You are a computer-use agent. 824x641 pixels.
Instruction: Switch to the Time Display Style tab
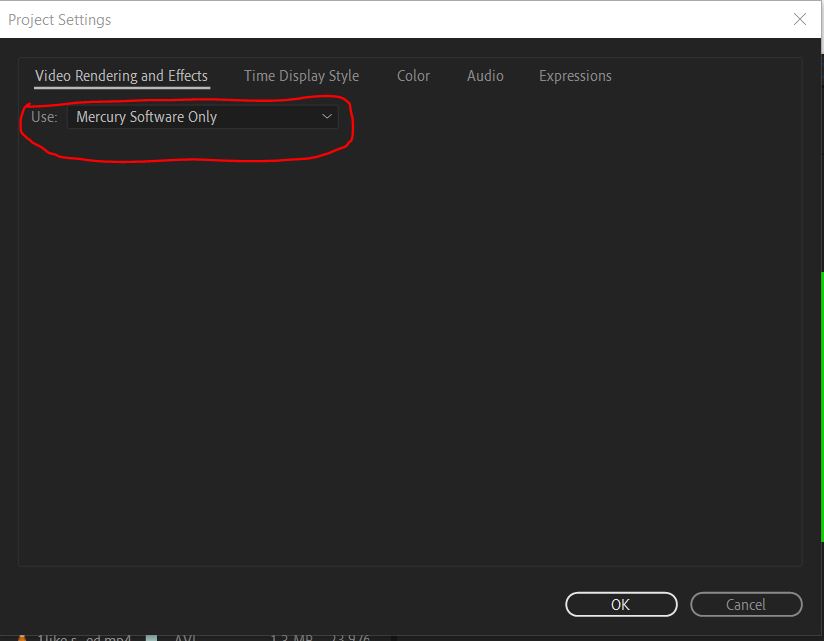(x=301, y=75)
